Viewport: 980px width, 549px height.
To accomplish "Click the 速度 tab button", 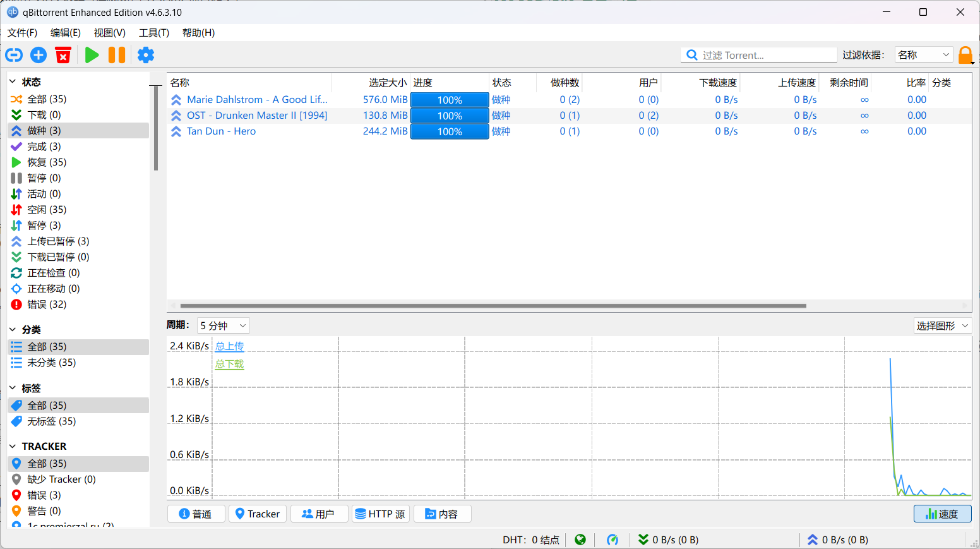I will 942,514.
